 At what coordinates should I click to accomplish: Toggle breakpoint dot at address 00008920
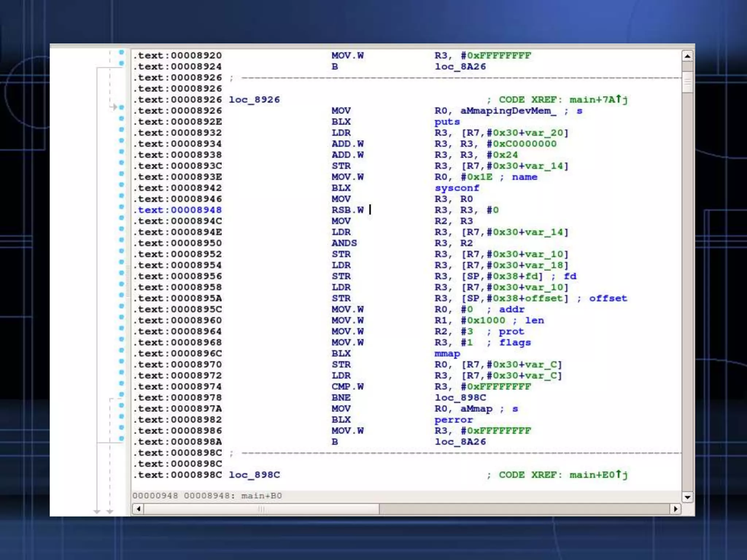[x=121, y=52]
